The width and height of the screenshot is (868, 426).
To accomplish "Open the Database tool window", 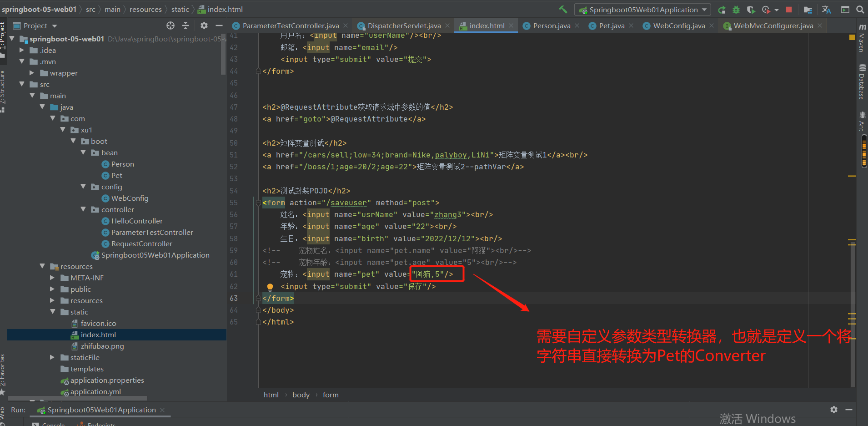I will pos(862,82).
